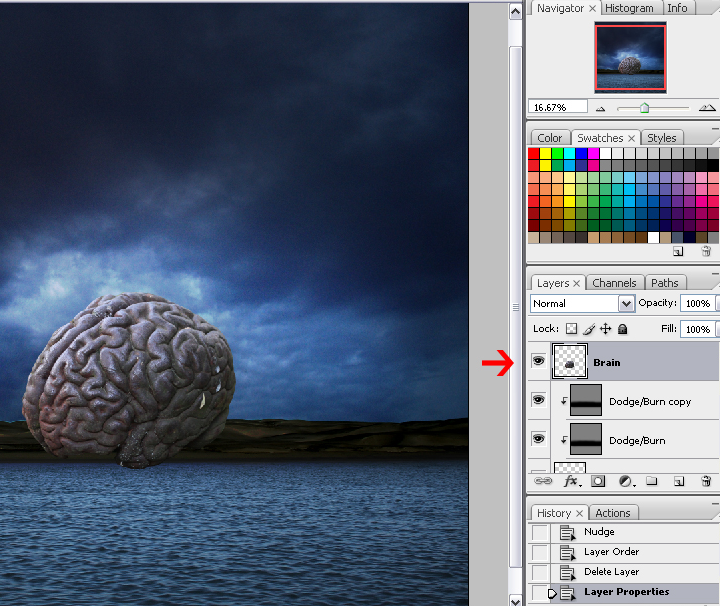Screen dimensions: 720x606
Task: Set history brush source for Nudge state
Action: coord(540,532)
